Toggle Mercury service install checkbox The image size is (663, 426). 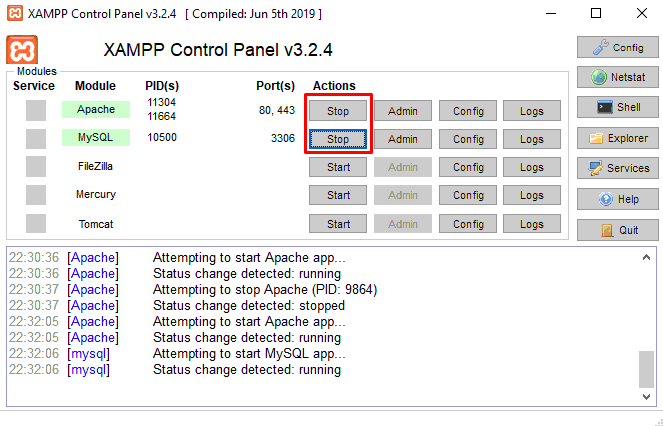tap(36, 195)
